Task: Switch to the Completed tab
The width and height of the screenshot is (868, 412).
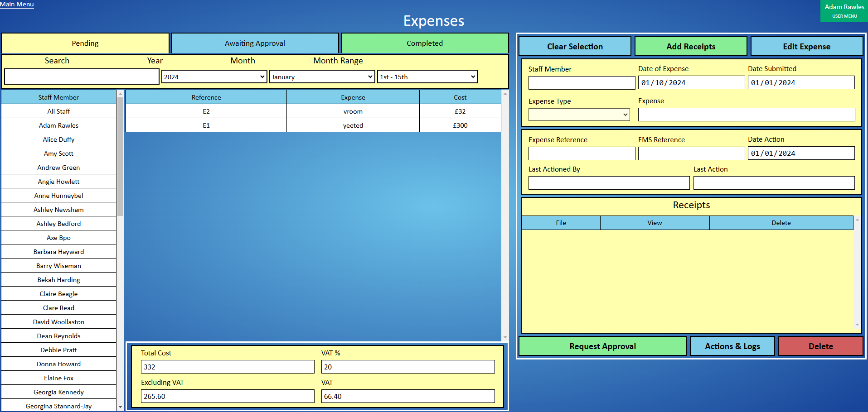Action: tap(424, 43)
